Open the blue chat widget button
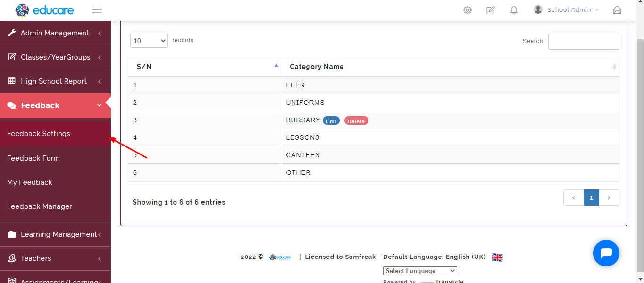The height and width of the screenshot is (283, 644). (x=606, y=253)
